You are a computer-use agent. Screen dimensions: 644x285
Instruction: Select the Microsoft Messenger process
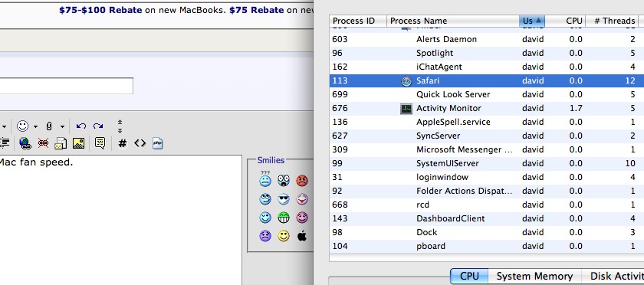[465, 149]
